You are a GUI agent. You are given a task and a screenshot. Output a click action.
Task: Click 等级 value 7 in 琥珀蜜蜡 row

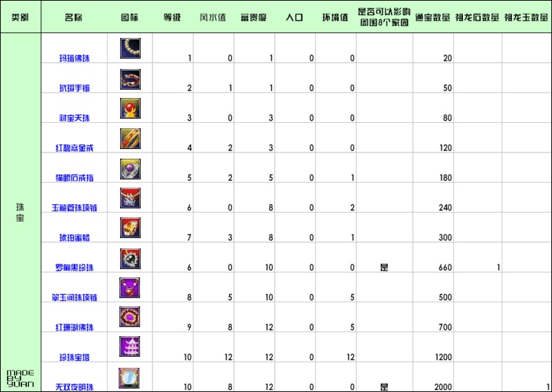[x=189, y=237]
